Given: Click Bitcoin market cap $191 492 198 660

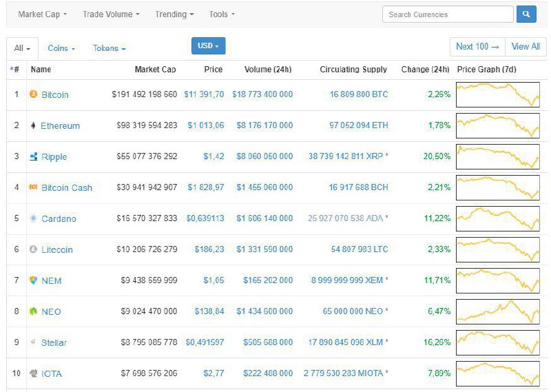Looking at the screenshot, I should pyautogui.click(x=145, y=94).
